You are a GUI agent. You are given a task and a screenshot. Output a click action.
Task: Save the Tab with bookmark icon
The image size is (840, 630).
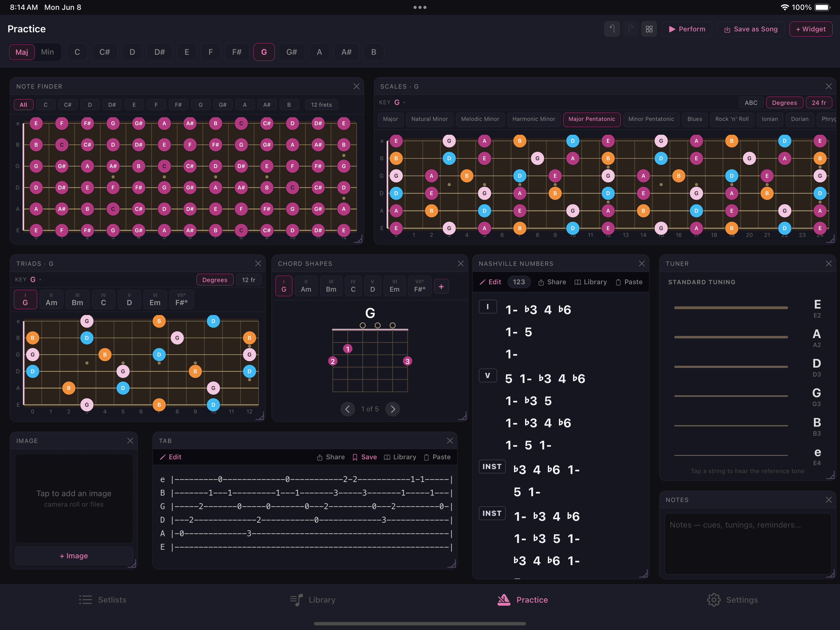(x=365, y=457)
